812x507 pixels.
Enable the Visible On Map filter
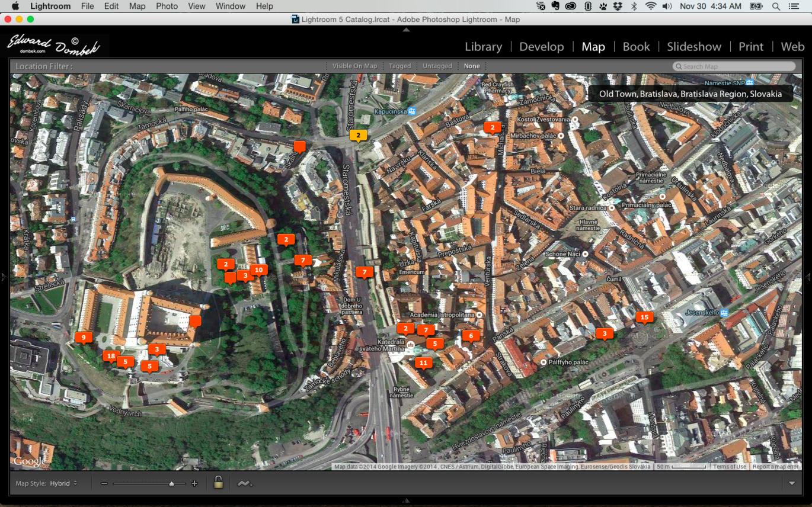tap(354, 66)
